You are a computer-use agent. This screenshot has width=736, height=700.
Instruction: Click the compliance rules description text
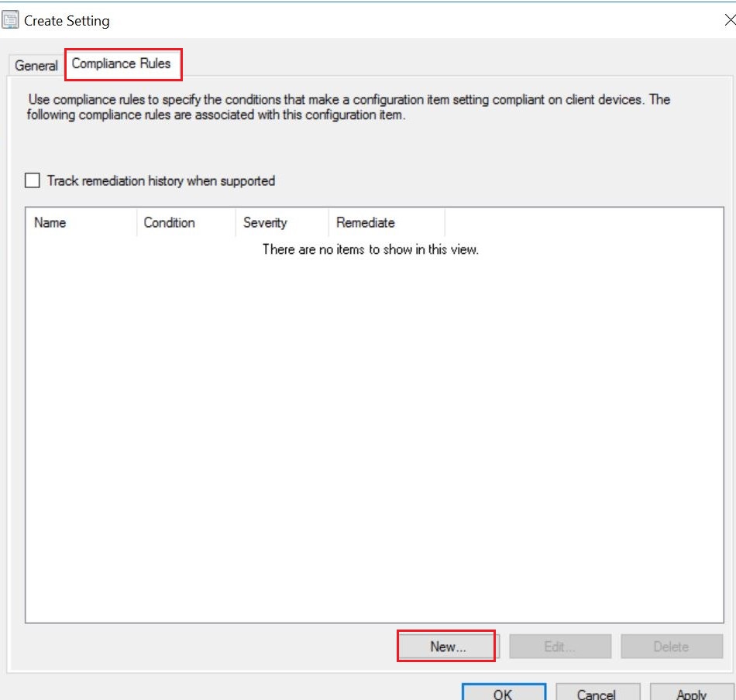pos(349,108)
